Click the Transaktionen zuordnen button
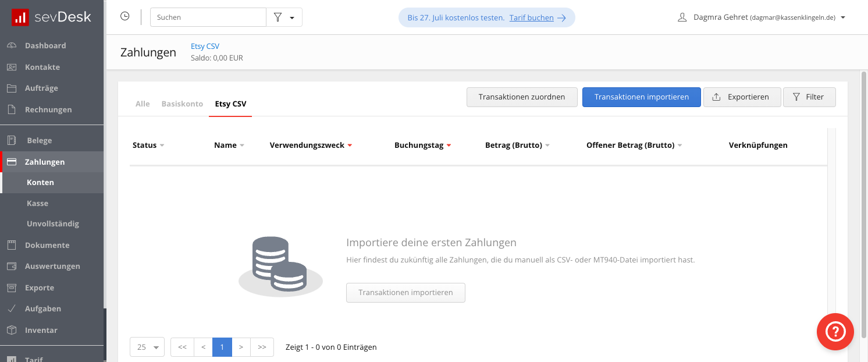868x362 pixels. point(522,97)
